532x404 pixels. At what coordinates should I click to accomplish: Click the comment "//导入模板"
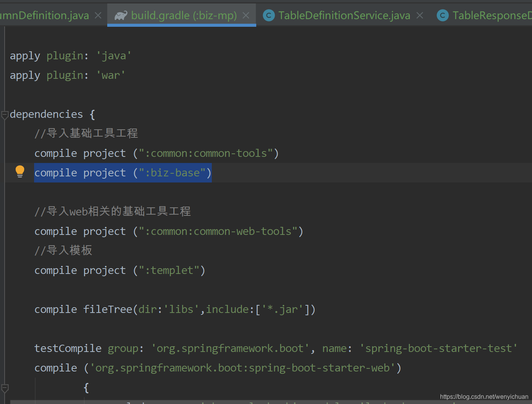click(63, 250)
